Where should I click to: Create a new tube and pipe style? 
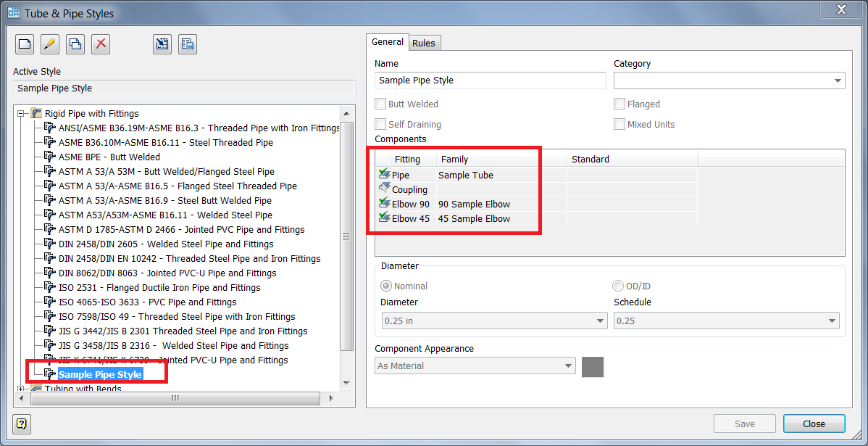coord(24,44)
